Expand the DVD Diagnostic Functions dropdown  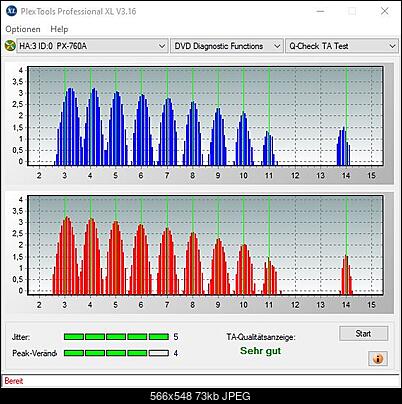(x=227, y=46)
